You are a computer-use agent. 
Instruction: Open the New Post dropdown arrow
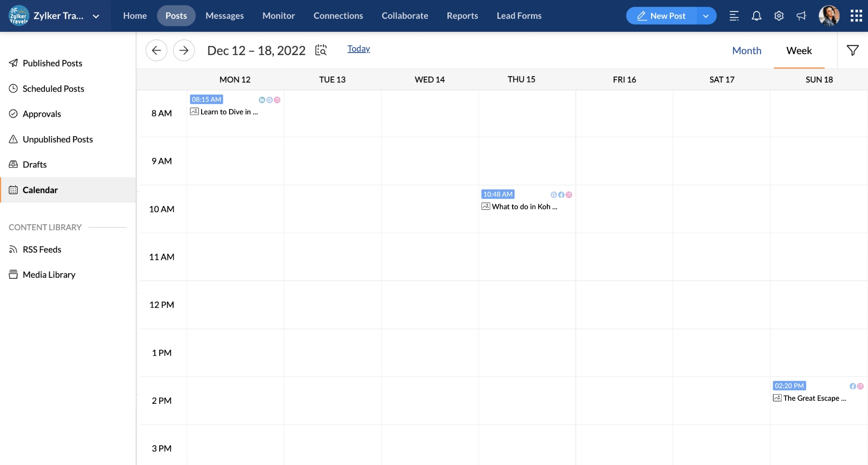[706, 15]
